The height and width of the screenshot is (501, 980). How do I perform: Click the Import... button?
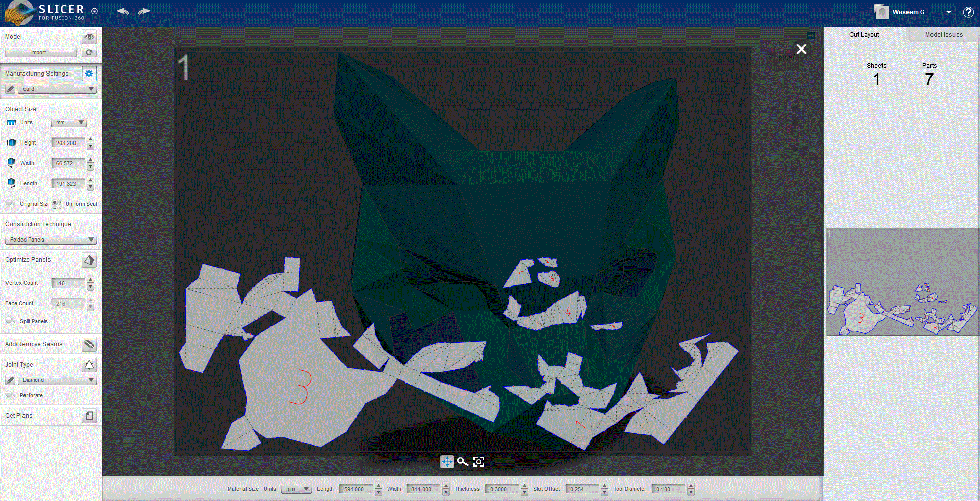point(40,52)
